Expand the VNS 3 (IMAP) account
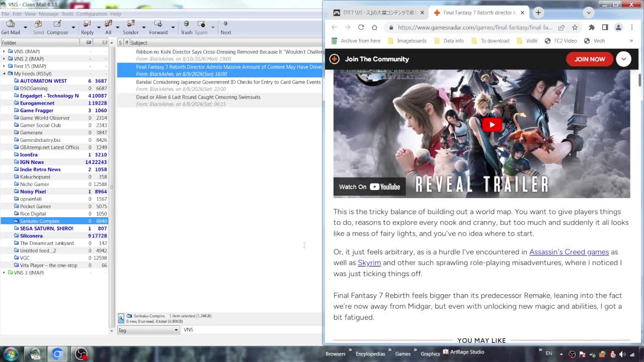Viewport: 644px width, 362px height. 4,273
